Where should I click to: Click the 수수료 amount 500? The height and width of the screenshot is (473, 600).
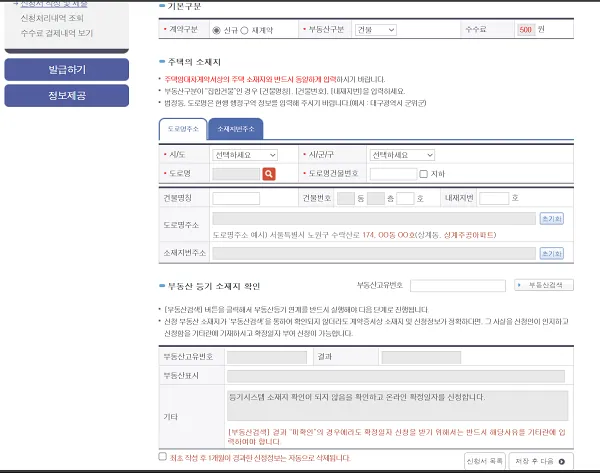click(526, 29)
